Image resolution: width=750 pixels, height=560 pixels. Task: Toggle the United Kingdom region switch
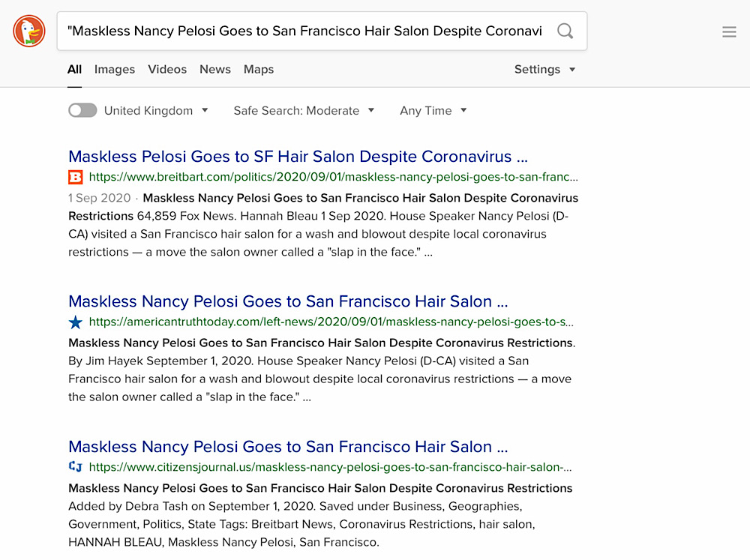pyautogui.click(x=82, y=110)
